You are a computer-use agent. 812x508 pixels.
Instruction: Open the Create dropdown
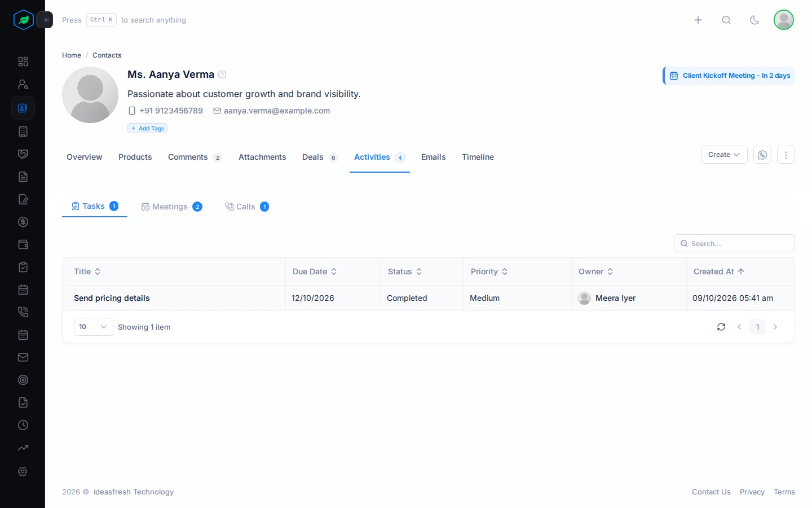pyautogui.click(x=724, y=155)
